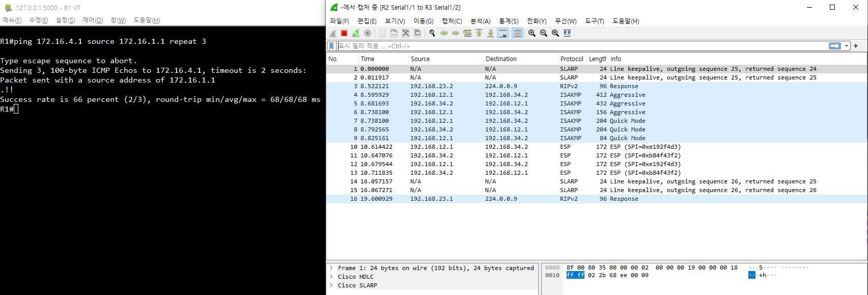Open Wireshark 무선(W) menu
Viewport: 868px width, 295px height.
coord(566,21)
